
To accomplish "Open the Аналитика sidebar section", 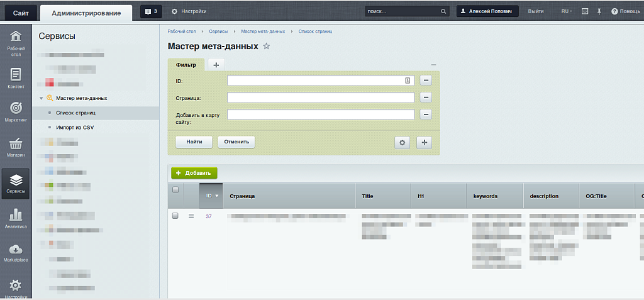I will point(16,218).
